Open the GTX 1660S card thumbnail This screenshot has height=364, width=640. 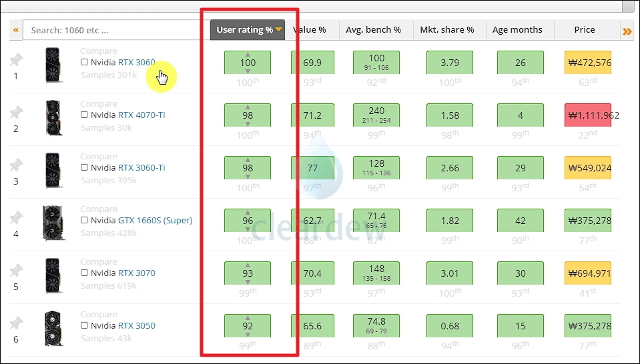pos(53,223)
